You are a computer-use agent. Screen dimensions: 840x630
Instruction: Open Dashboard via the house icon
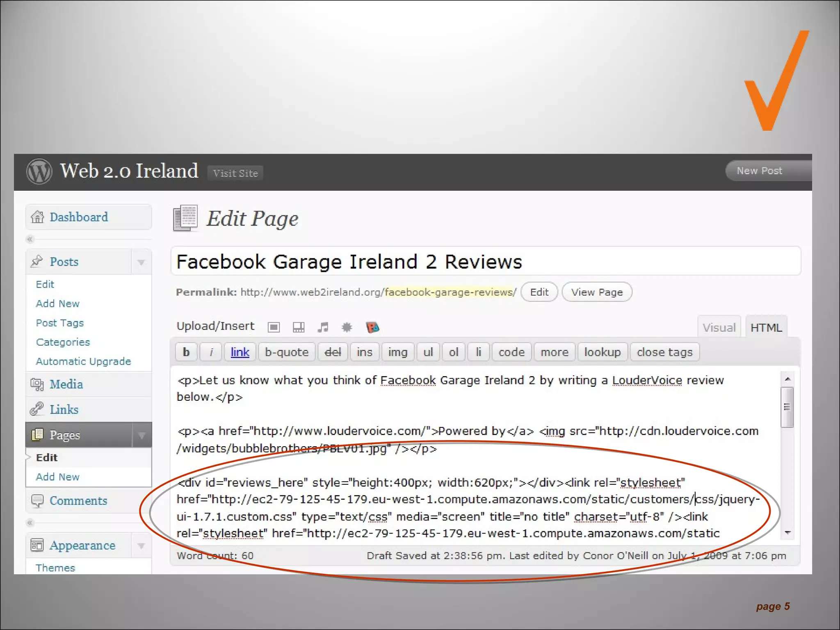[37, 217]
